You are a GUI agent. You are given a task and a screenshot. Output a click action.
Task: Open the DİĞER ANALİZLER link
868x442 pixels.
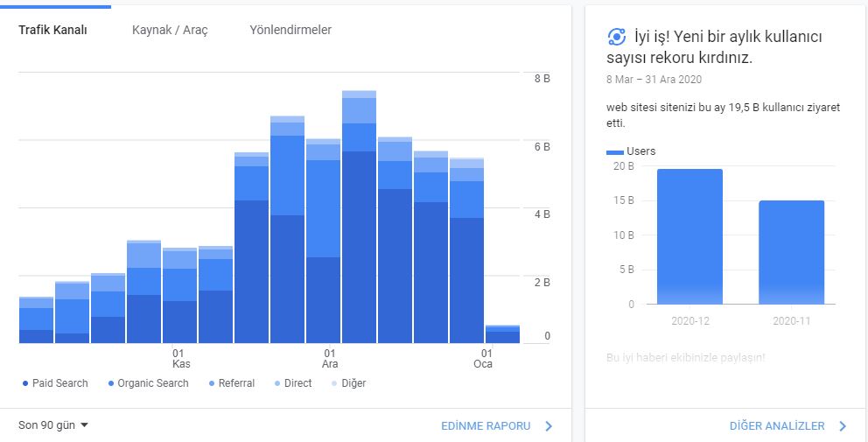pos(777,426)
